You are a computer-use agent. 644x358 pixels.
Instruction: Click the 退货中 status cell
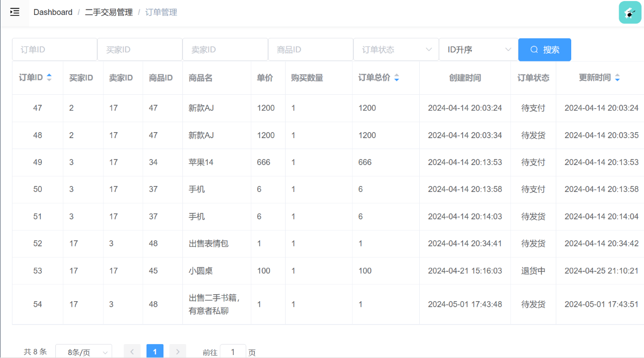point(533,271)
